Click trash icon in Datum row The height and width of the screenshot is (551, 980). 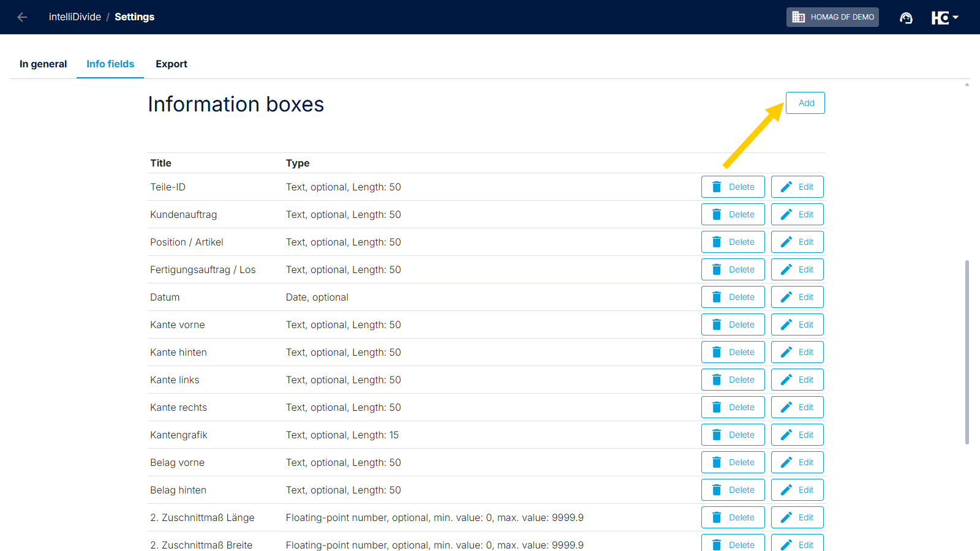pyautogui.click(x=717, y=297)
